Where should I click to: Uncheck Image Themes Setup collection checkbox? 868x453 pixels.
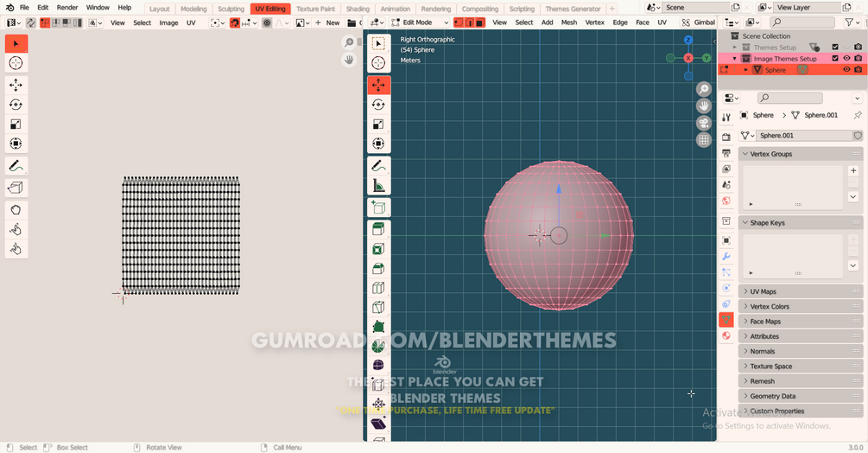click(x=835, y=59)
